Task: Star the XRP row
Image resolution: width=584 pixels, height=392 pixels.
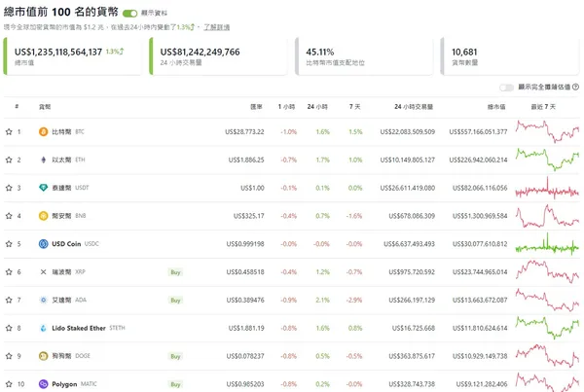Action: coord(9,271)
